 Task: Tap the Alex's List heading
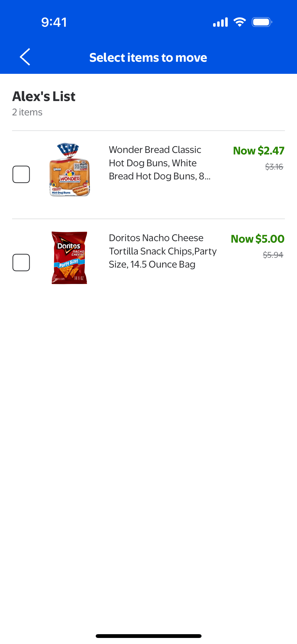pos(44,96)
